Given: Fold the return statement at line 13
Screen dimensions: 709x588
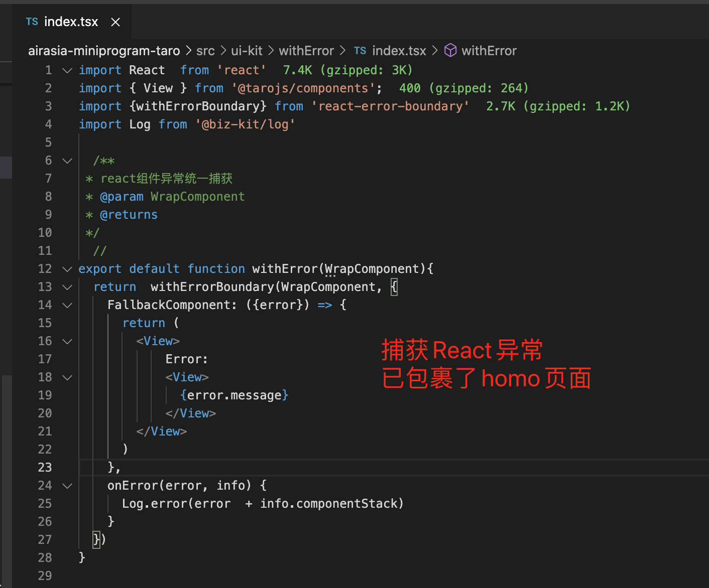Looking at the screenshot, I should click(67, 287).
